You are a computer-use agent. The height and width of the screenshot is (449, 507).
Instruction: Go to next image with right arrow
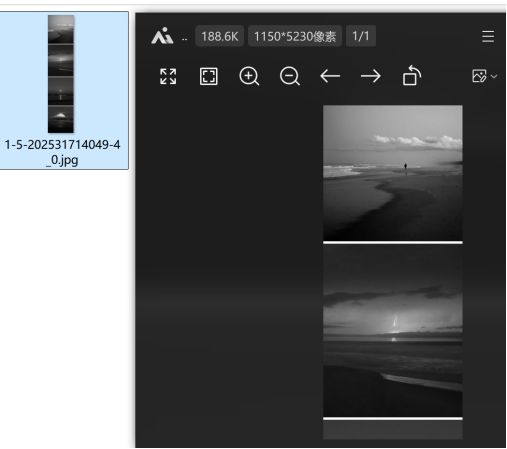click(x=371, y=76)
